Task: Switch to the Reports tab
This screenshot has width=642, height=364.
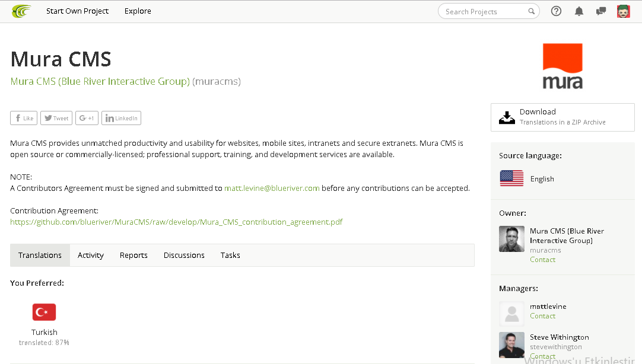Action: (x=134, y=255)
